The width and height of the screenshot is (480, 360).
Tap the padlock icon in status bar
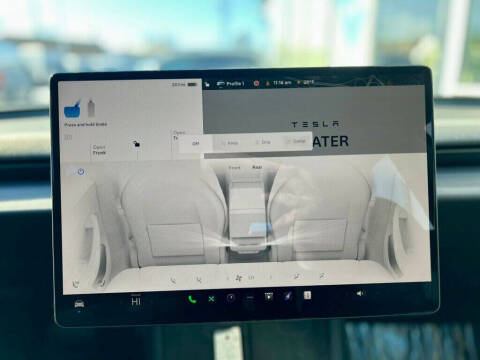(207, 84)
